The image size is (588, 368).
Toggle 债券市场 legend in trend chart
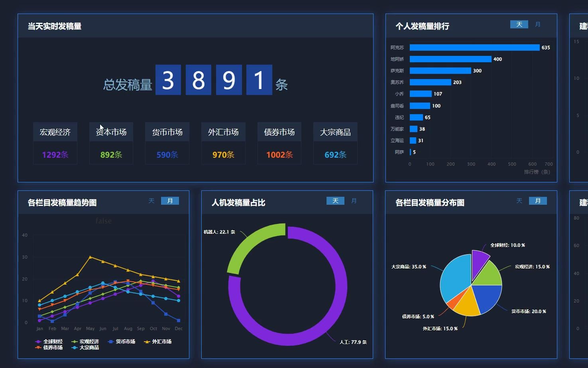(x=49, y=348)
